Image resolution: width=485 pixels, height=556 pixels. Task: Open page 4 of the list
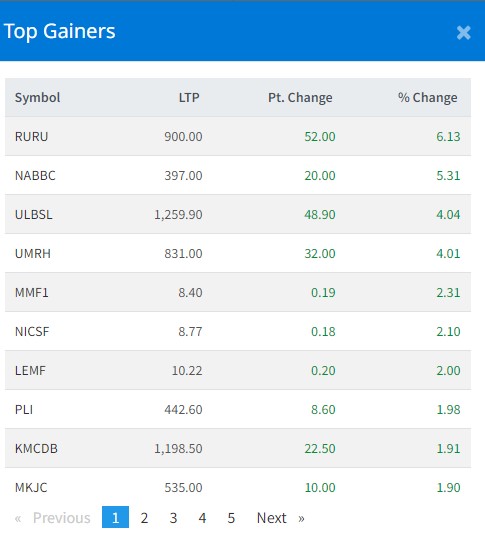click(202, 518)
